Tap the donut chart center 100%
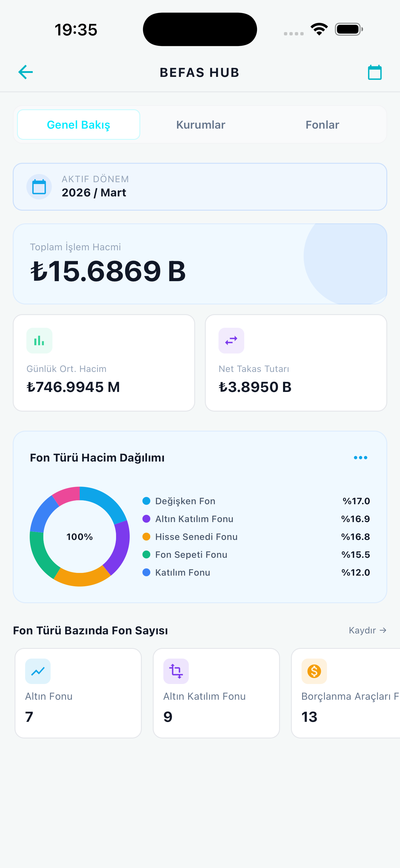 80,537
